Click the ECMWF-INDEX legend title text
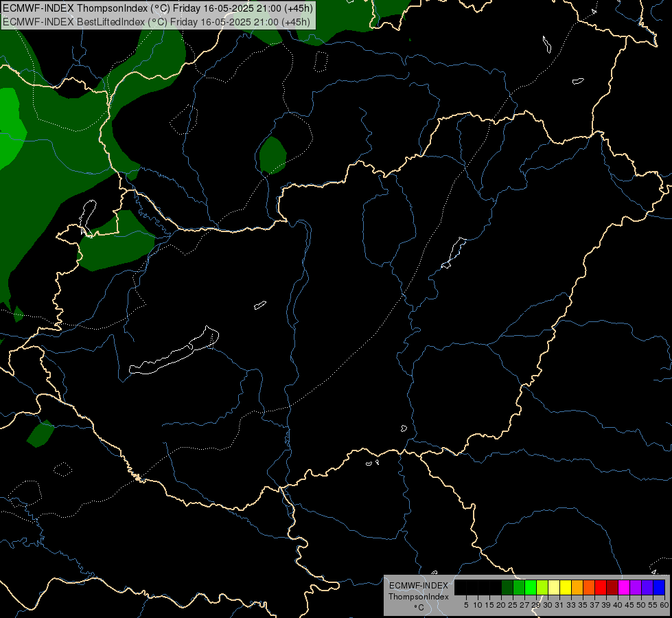This screenshot has height=618, width=672. tap(418, 586)
